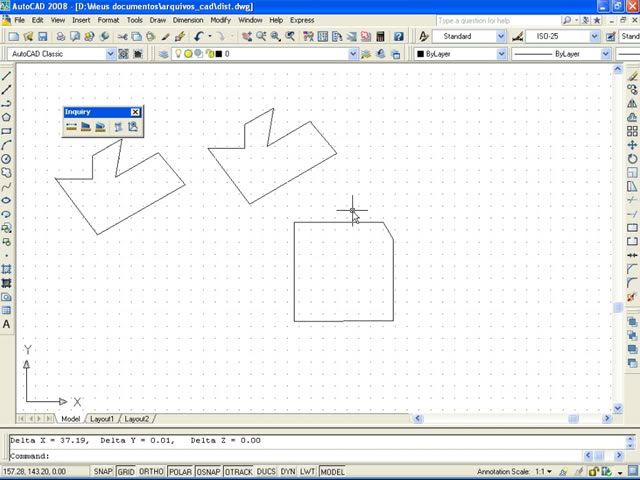
Task: Select the Erase tool in Modify toolbar
Action: pos(632,76)
